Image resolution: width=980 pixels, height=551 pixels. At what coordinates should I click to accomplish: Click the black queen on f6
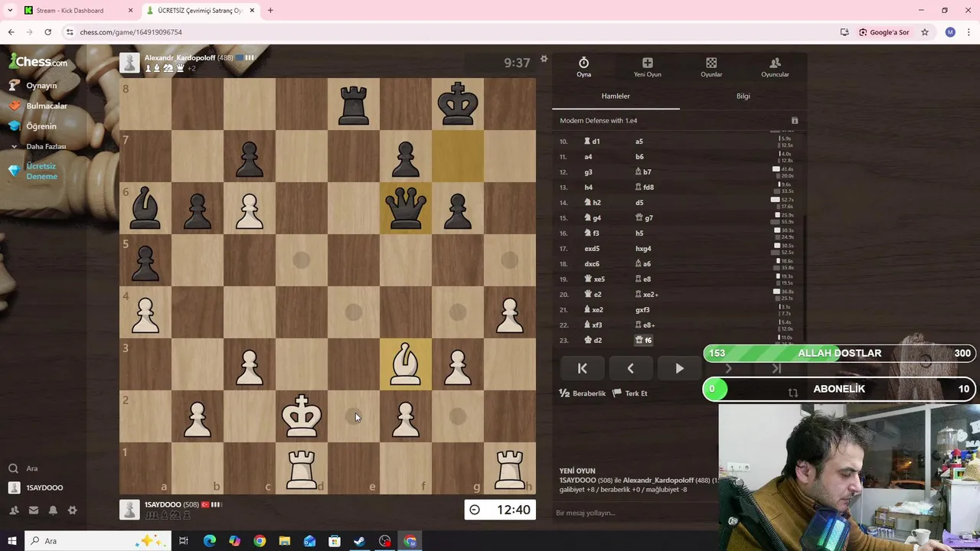click(406, 208)
